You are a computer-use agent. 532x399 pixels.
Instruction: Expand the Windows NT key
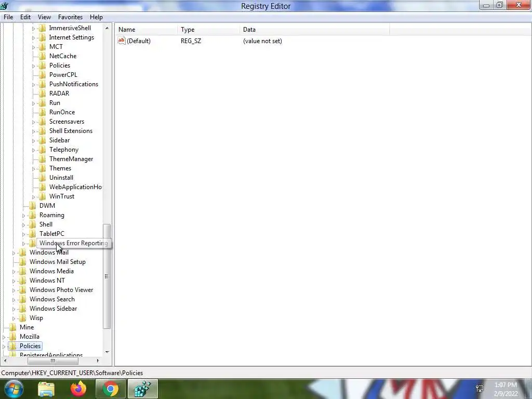tap(14, 281)
